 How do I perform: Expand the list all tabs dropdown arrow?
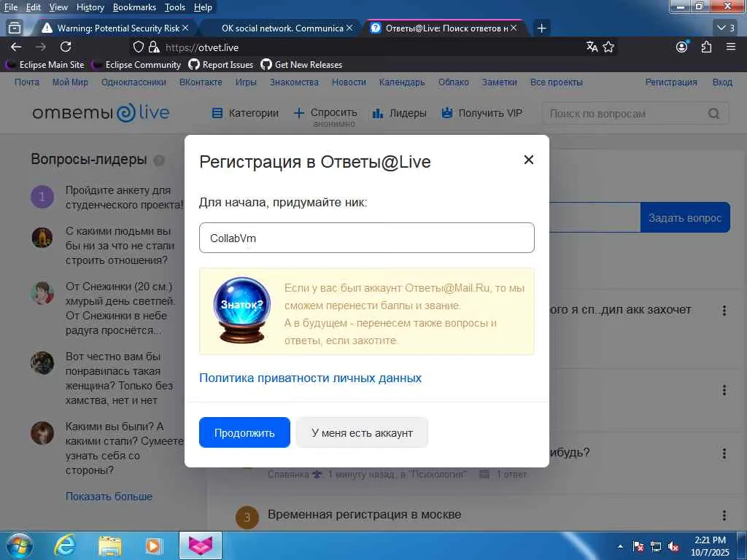click(x=726, y=28)
